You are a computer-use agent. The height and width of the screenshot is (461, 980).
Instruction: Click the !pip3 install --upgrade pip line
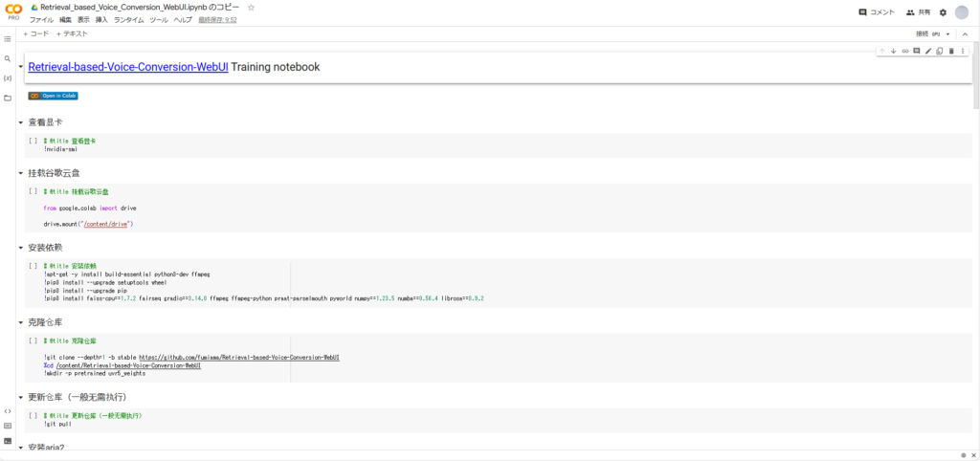[x=85, y=291]
